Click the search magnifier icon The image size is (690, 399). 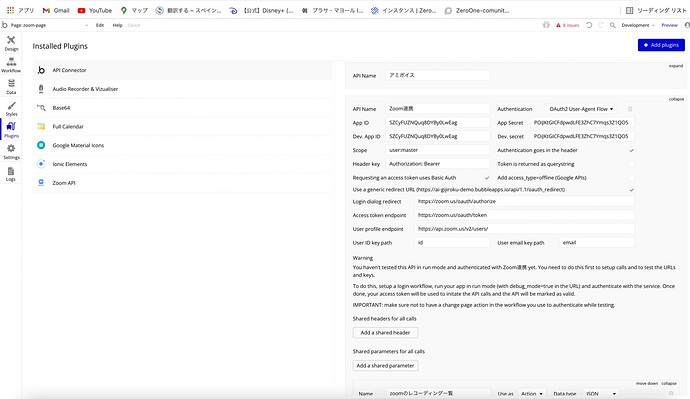[x=613, y=25]
